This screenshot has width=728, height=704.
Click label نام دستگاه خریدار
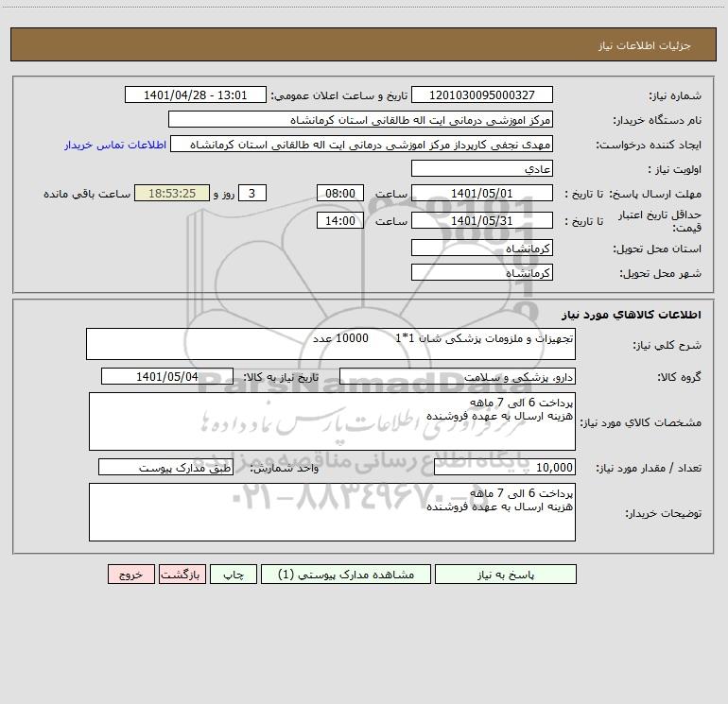click(657, 121)
